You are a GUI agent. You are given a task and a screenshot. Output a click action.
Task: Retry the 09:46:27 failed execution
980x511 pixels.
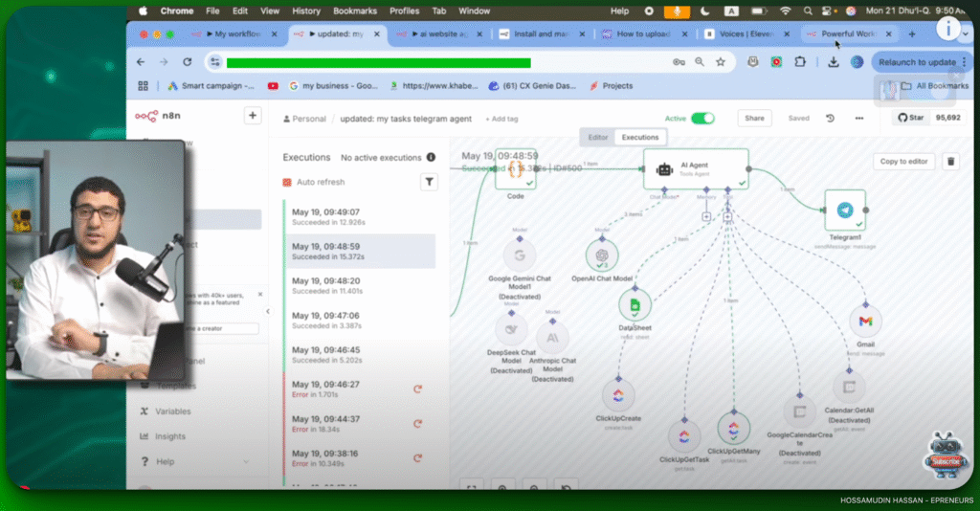pos(417,389)
